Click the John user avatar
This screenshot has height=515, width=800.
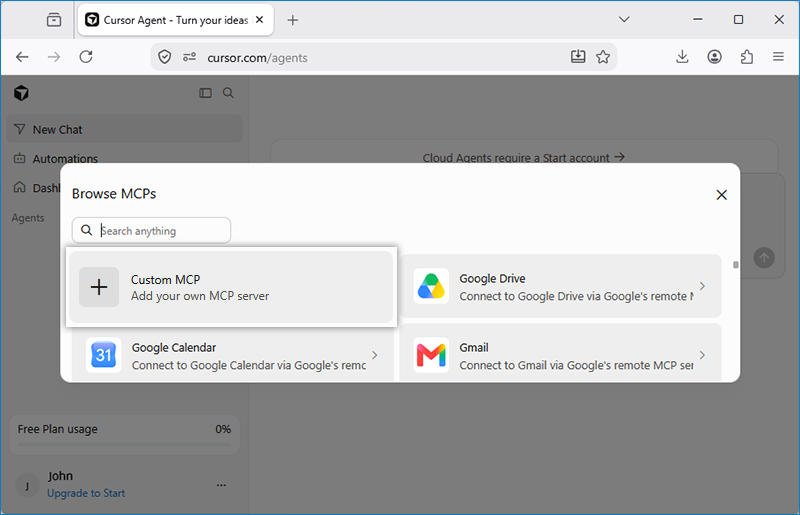coord(27,485)
